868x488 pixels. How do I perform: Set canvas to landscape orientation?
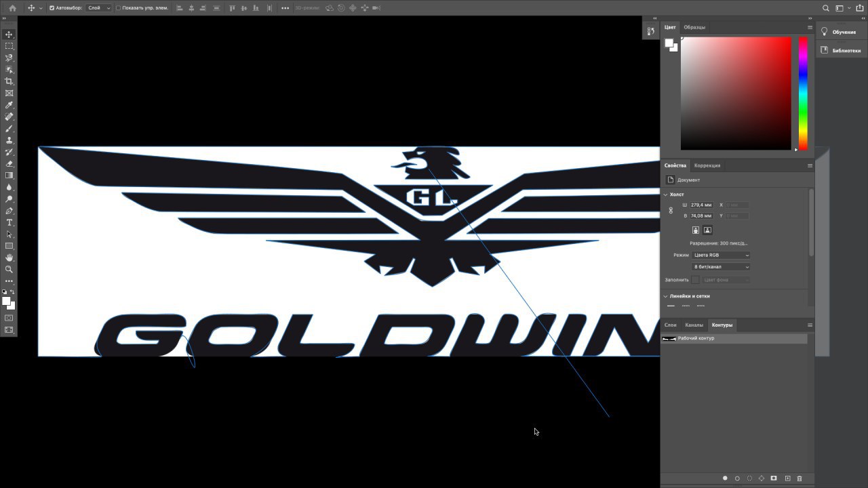tap(707, 230)
